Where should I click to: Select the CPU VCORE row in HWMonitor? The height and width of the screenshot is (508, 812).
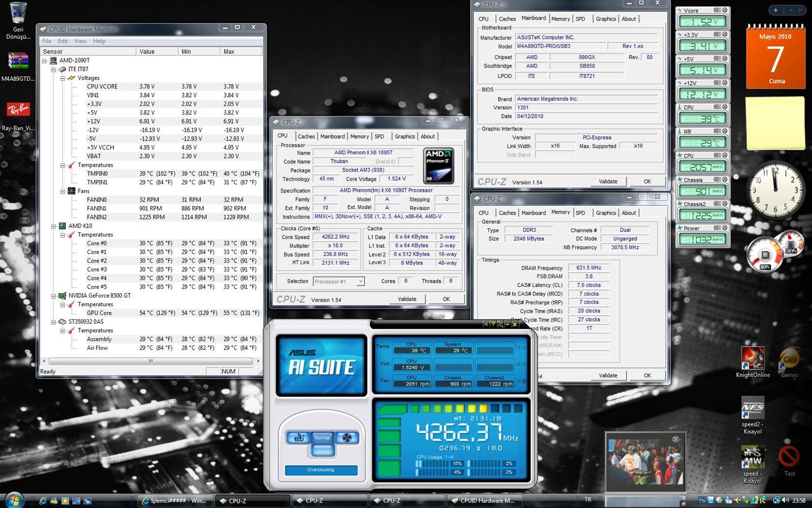click(x=151, y=86)
